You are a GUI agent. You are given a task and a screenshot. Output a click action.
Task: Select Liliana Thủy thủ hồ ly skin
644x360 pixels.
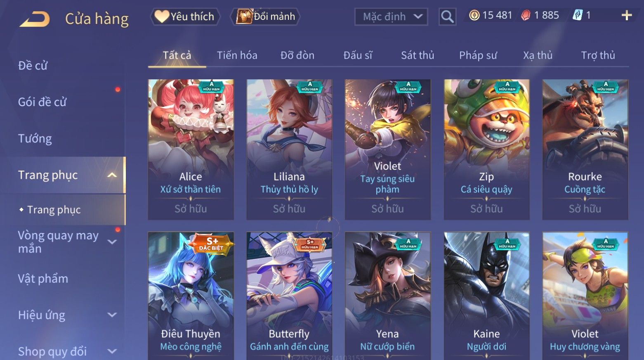(x=289, y=149)
